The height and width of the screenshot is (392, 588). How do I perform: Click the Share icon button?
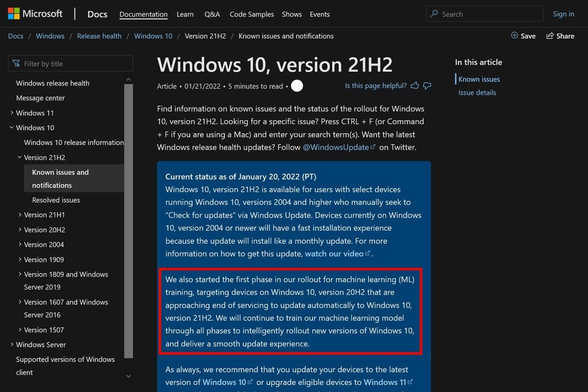point(560,36)
